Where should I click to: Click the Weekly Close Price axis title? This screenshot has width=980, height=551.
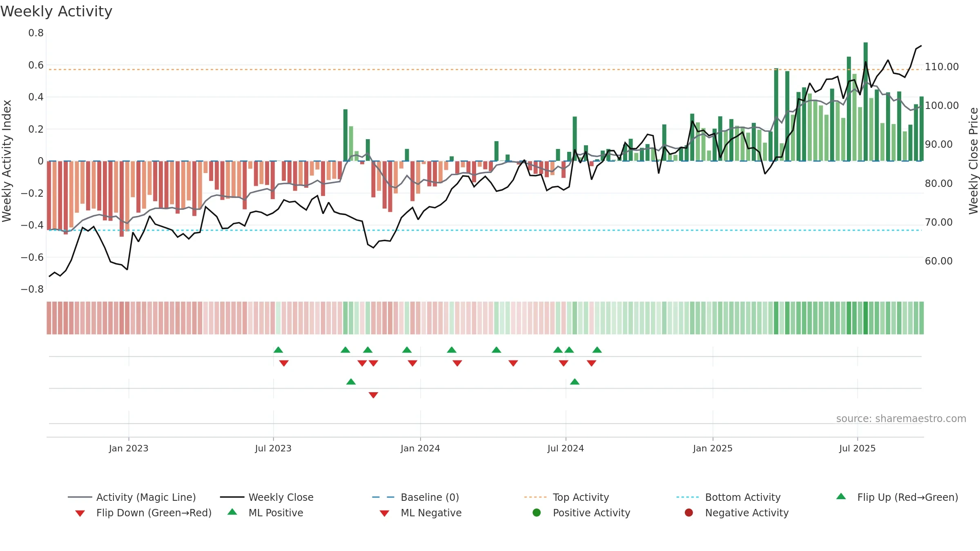click(x=973, y=161)
